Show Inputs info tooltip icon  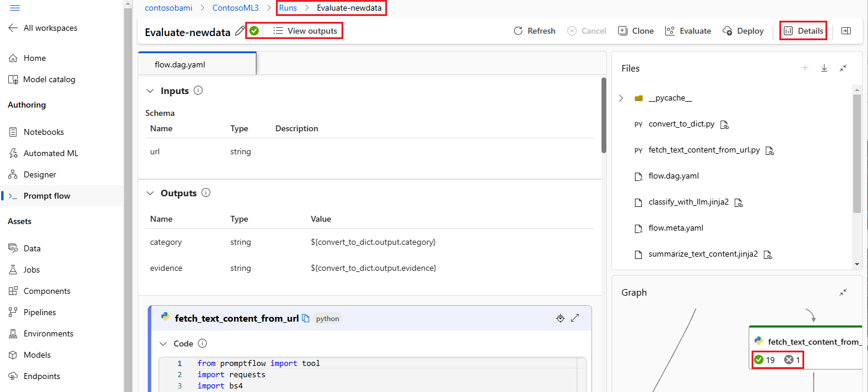[x=199, y=90]
